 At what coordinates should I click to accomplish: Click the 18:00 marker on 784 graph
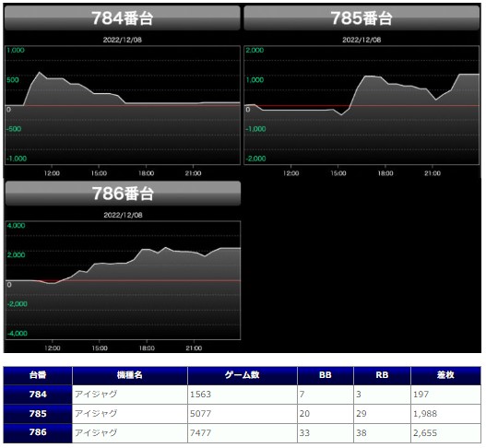pos(146,173)
